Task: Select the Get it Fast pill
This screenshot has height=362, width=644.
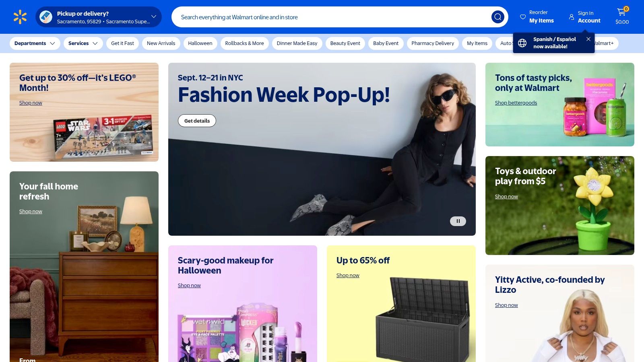Action: [x=122, y=43]
